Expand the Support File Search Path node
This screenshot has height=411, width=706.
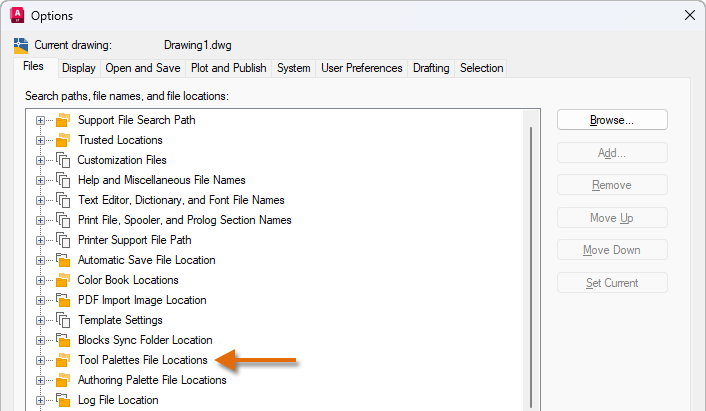[41, 120]
